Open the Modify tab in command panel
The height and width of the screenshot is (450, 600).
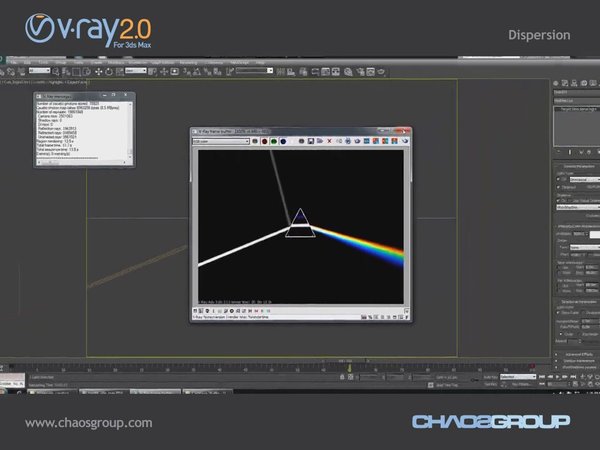(x=565, y=83)
